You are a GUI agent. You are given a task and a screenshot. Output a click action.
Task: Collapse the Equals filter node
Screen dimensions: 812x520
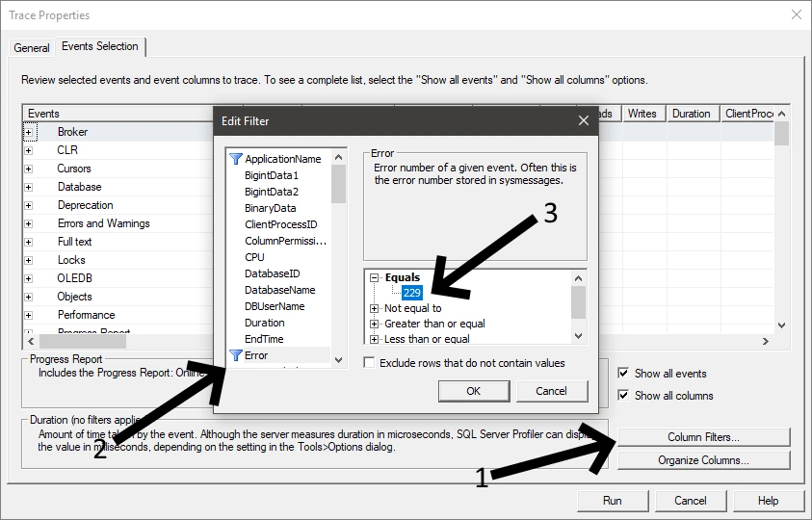click(x=375, y=277)
